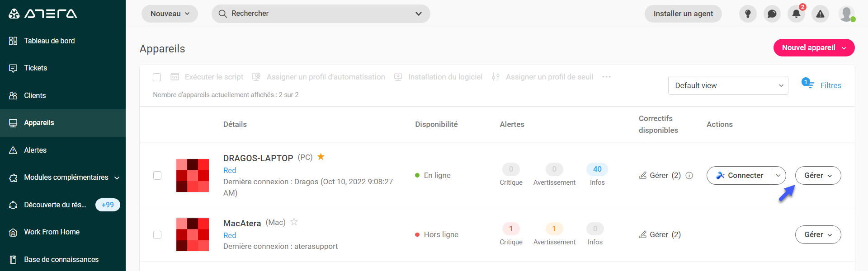Unfavorite DRAGOS-LAPTOP orange star
This screenshot has height=271, width=868.
pyautogui.click(x=321, y=157)
